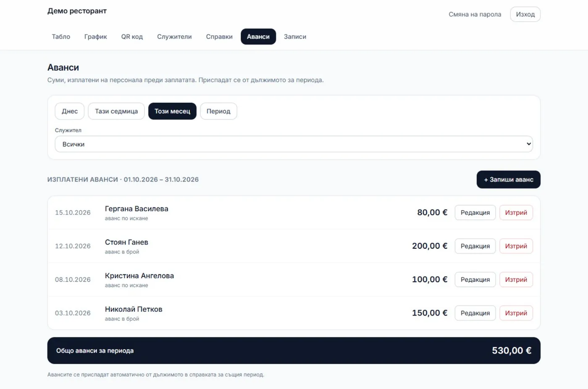Click the Смяна на парола link

(475, 14)
